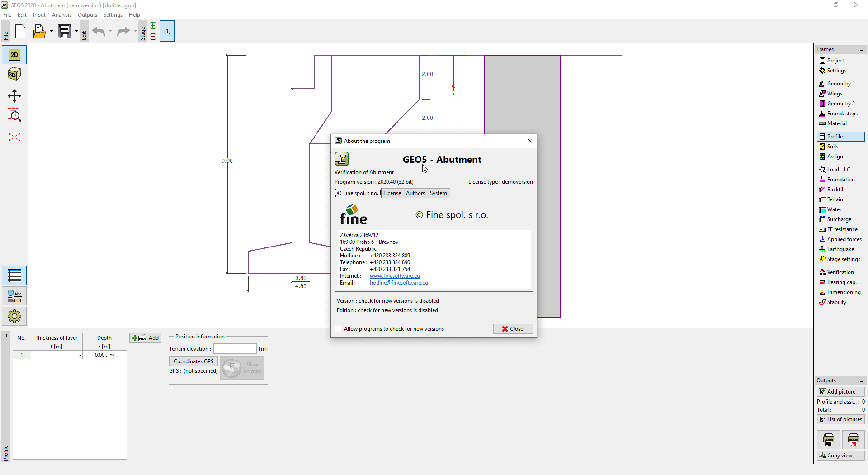This screenshot has height=475, width=868.
Task: Click the table view icon in the left sidebar
Action: tap(14, 275)
